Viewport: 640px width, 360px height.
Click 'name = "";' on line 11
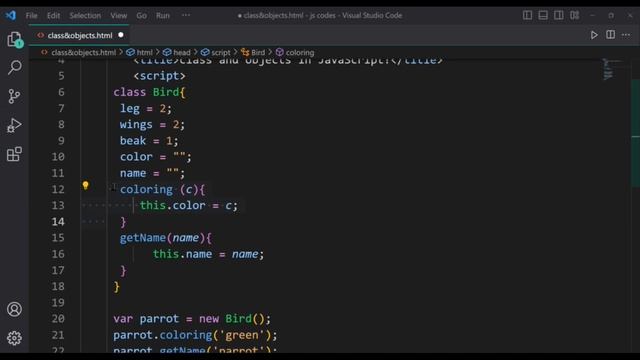pos(152,173)
